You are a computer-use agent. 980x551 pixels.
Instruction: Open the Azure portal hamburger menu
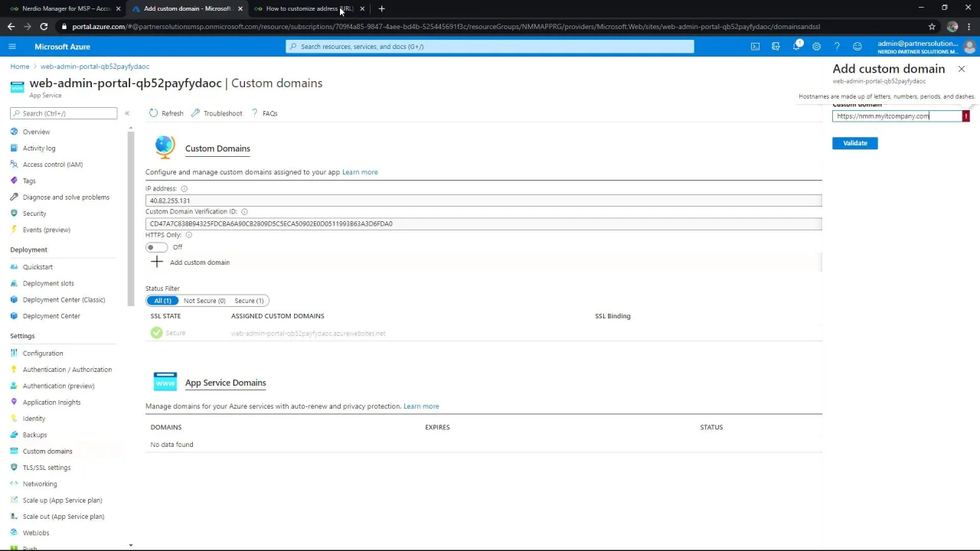point(12,47)
